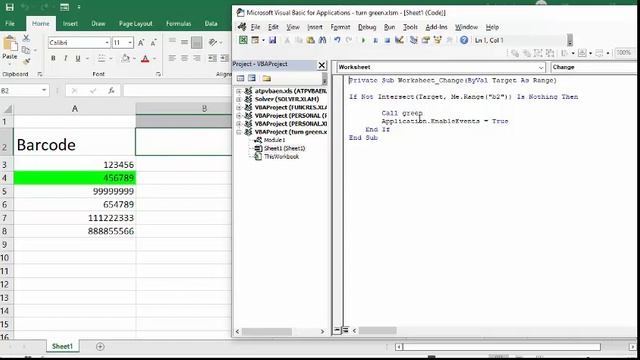Click the Break (pause) icon in VBA toolbar
Screen dimensions: 640x360
[x=376, y=40]
